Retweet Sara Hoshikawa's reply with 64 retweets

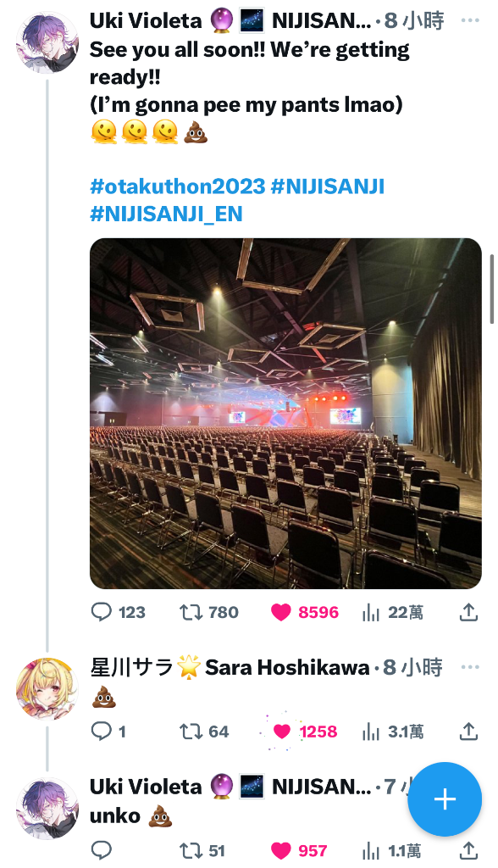(x=203, y=732)
